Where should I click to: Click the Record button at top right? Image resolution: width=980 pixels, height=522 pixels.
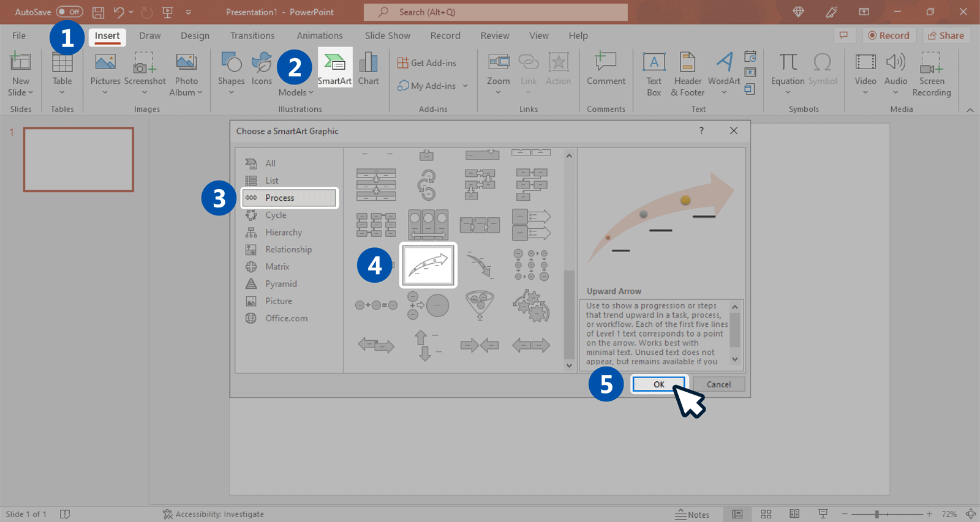[889, 35]
